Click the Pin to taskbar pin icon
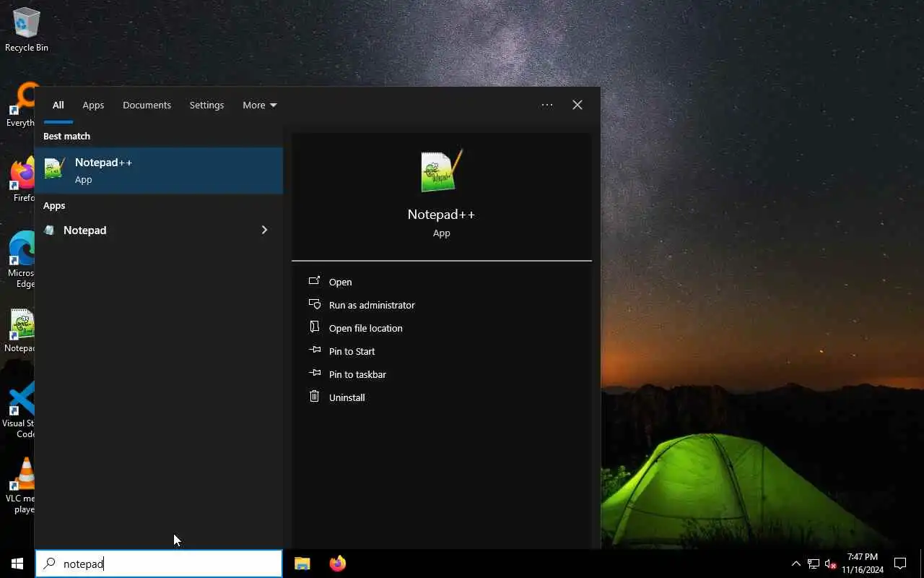This screenshot has width=924, height=578. 314,373
